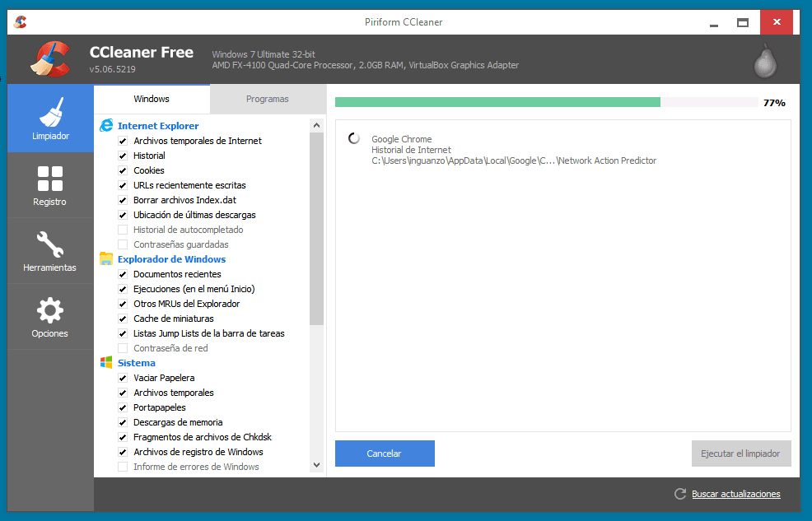Select the Limpiador brush icon in sidebar
This screenshot has width=812, height=521.
click(50, 111)
